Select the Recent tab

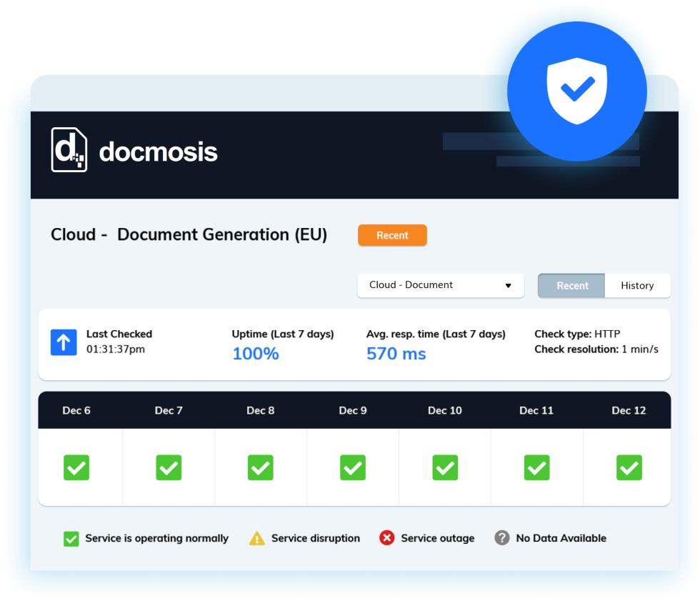571,285
